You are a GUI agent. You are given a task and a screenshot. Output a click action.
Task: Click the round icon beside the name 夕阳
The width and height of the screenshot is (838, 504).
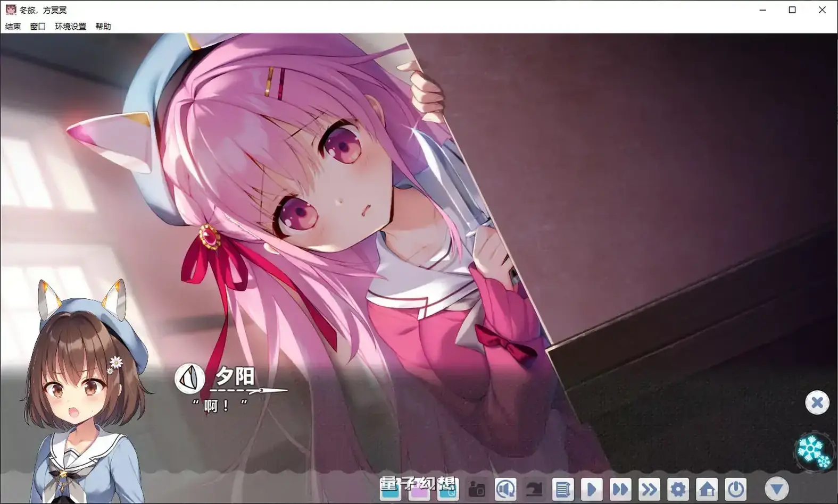point(190,379)
